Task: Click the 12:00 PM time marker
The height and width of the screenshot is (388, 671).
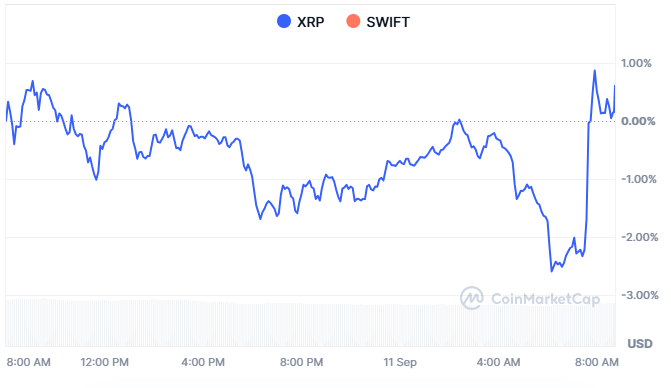Action: pos(104,362)
